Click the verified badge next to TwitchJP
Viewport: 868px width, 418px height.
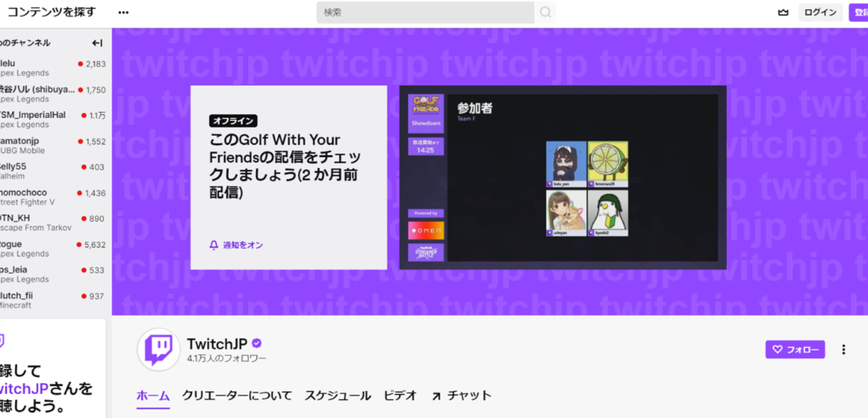click(x=257, y=343)
